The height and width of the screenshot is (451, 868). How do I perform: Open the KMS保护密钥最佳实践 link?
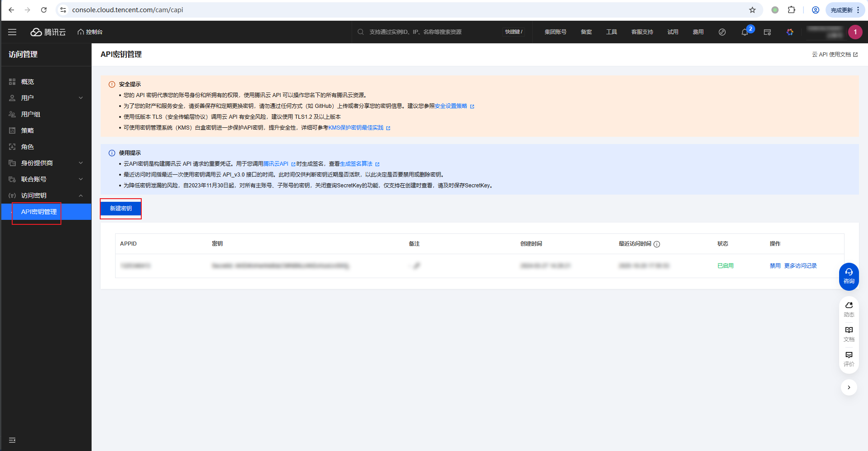click(x=359, y=128)
